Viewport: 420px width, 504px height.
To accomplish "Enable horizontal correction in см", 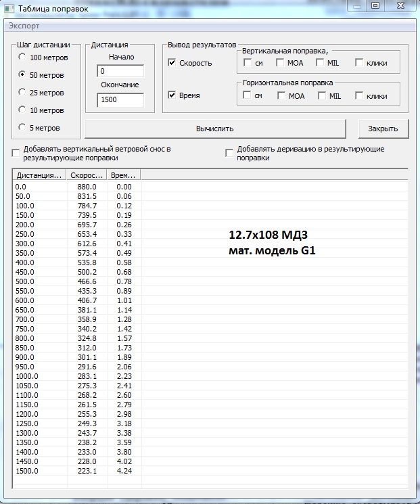I will (247, 95).
